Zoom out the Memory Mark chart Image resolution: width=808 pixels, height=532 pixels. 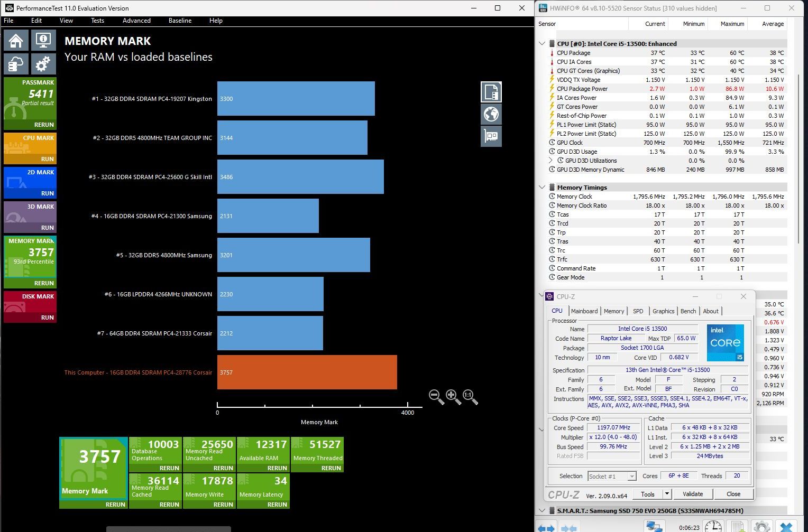pos(436,396)
